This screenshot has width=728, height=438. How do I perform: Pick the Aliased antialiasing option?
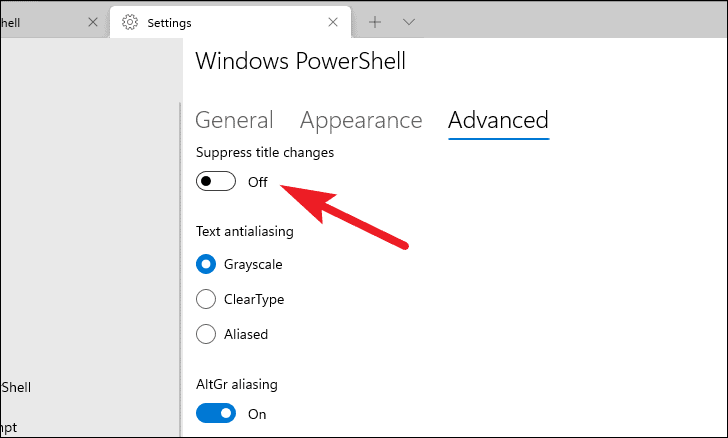(206, 334)
